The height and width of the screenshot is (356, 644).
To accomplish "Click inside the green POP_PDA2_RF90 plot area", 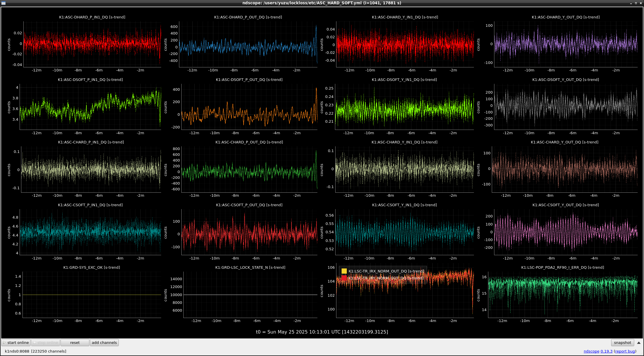I will [562, 295].
